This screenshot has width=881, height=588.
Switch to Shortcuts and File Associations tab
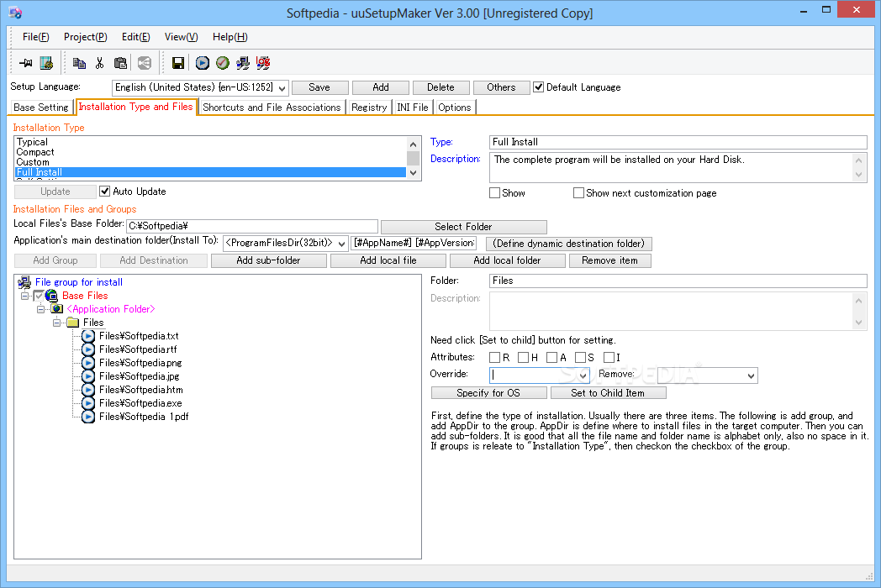[272, 108]
